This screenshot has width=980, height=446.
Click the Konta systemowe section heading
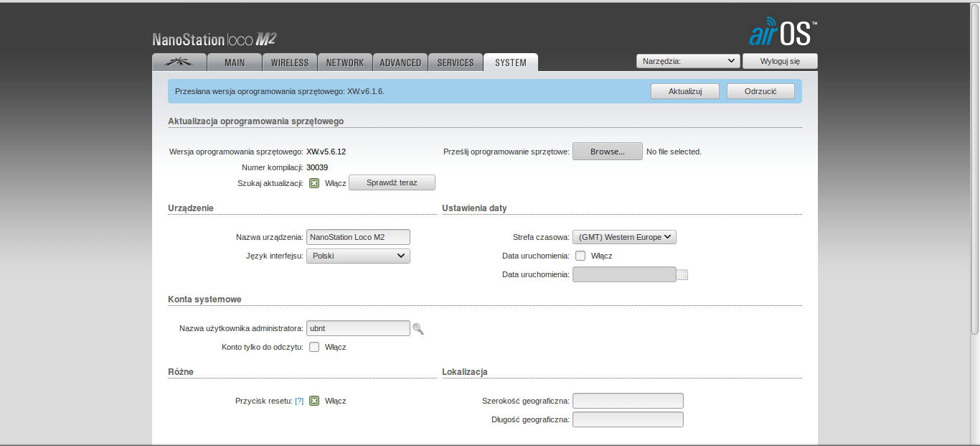[x=204, y=299]
